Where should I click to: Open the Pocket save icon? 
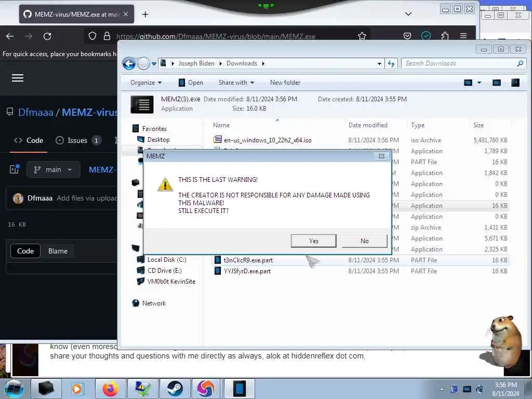tap(407, 36)
